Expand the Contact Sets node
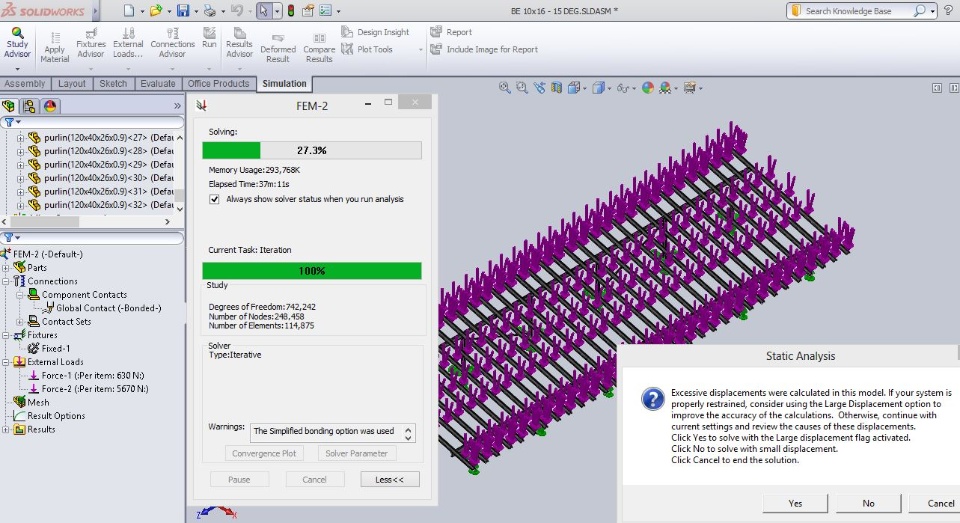 tap(20, 322)
